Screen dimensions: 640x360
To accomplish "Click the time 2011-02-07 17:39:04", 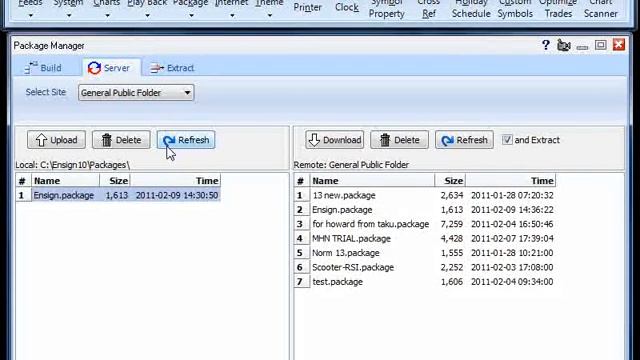I will [x=512, y=238].
